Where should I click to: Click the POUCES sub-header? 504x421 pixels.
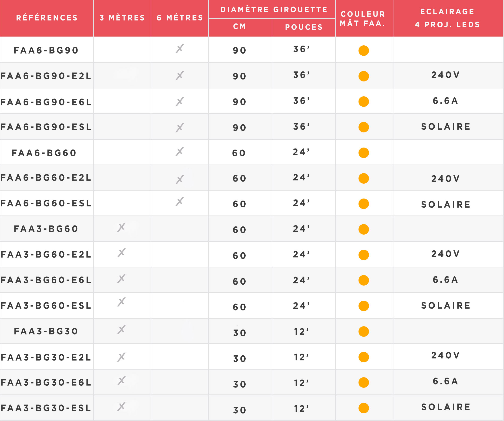pos(304,27)
